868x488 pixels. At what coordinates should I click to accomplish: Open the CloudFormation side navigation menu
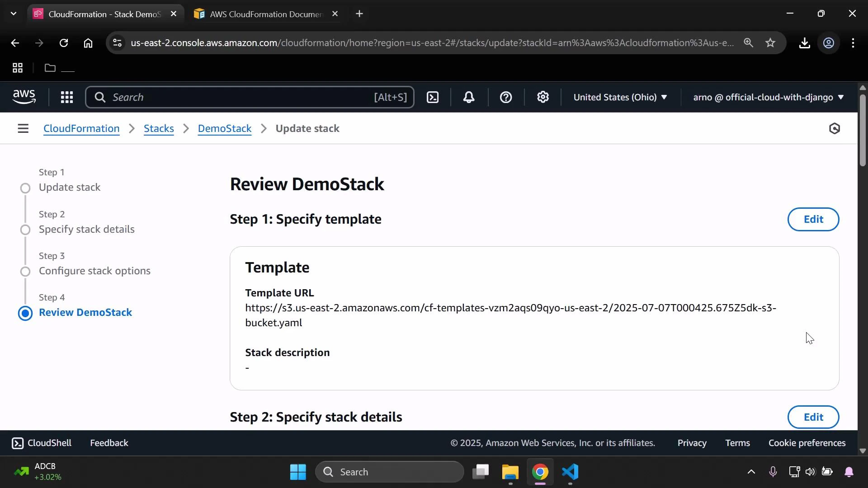pyautogui.click(x=23, y=128)
